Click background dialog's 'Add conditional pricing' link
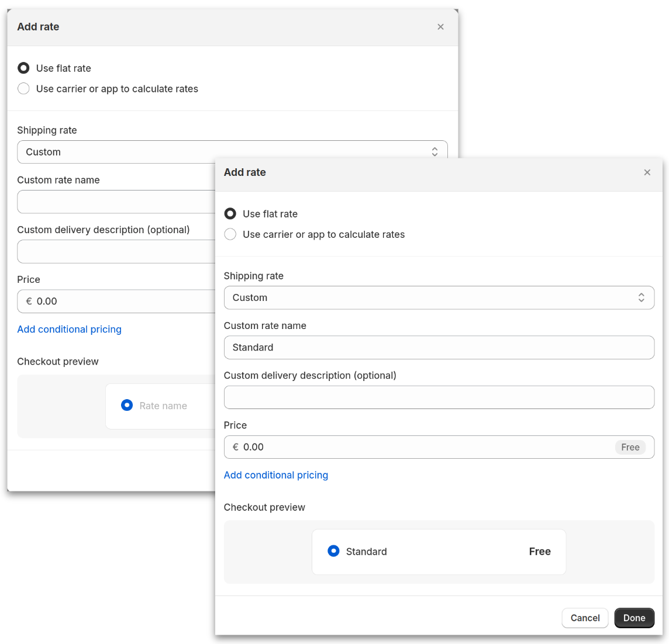This screenshot has height=644, width=669. (x=70, y=330)
